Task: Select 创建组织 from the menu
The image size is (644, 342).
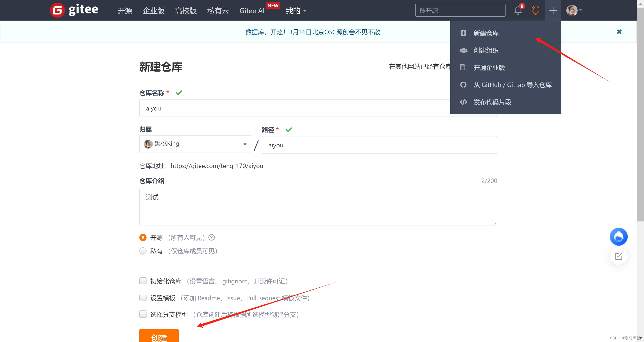Action: pyautogui.click(x=486, y=51)
